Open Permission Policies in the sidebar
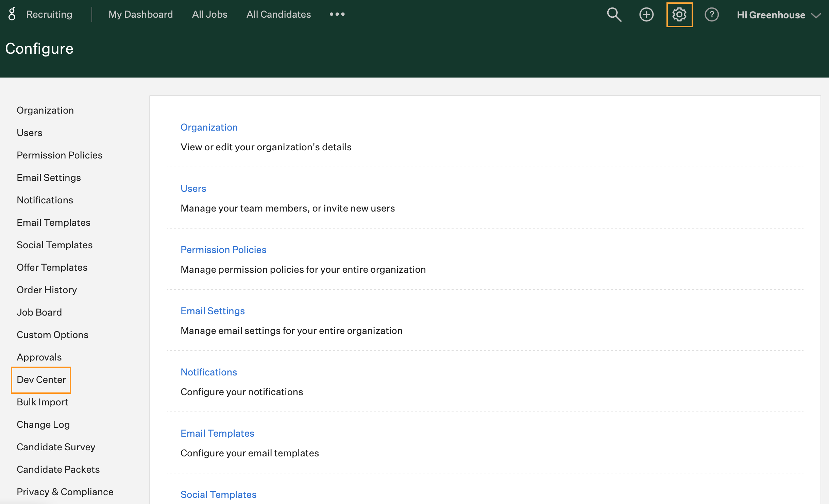 60,155
